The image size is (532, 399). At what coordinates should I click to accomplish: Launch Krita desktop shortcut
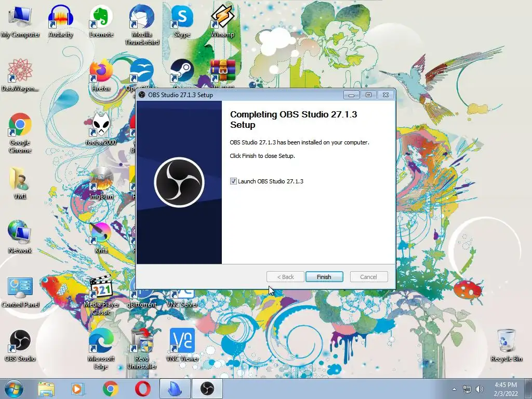click(101, 237)
